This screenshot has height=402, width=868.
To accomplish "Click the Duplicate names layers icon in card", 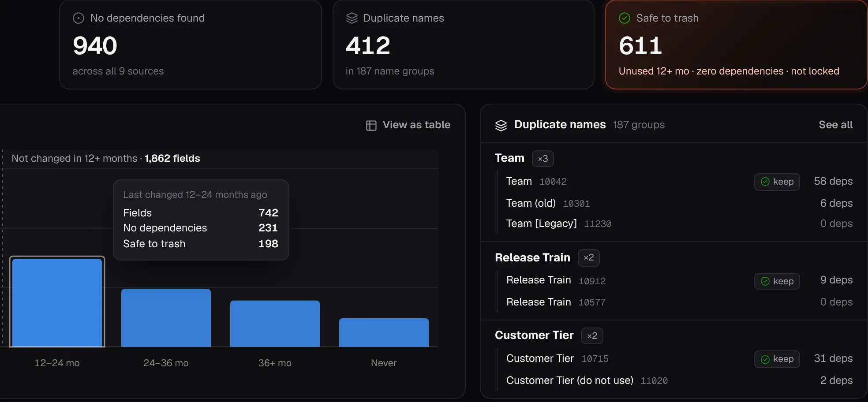I will (x=352, y=18).
